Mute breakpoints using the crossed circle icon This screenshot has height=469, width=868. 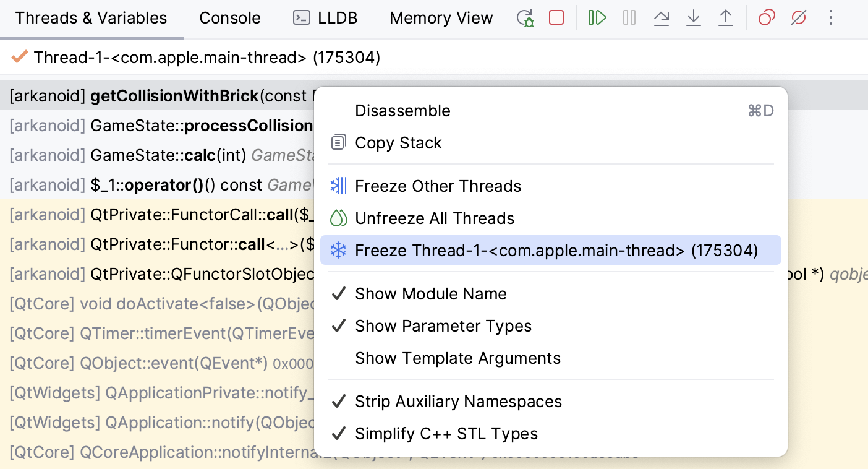(798, 18)
